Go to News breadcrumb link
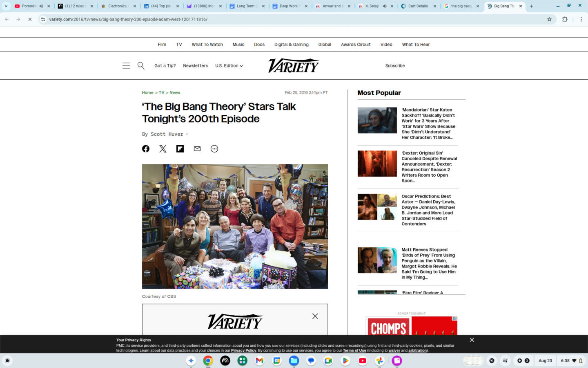 pos(175,93)
